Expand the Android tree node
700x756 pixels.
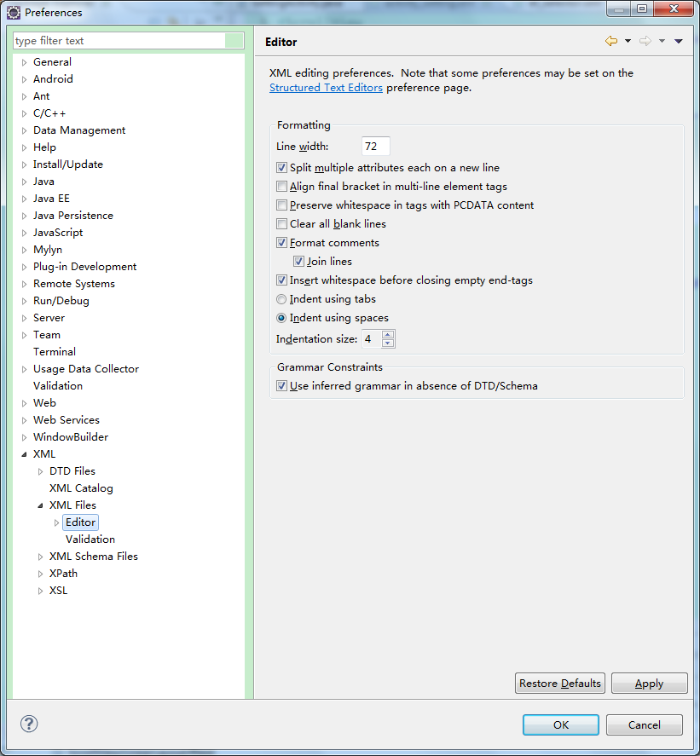click(x=24, y=79)
